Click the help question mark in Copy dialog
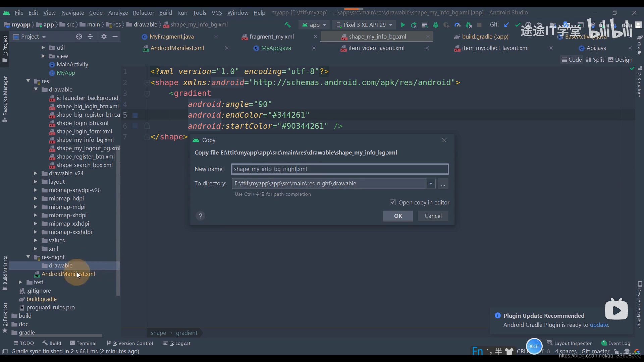The height and width of the screenshot is (362, 644). point(201,216)
